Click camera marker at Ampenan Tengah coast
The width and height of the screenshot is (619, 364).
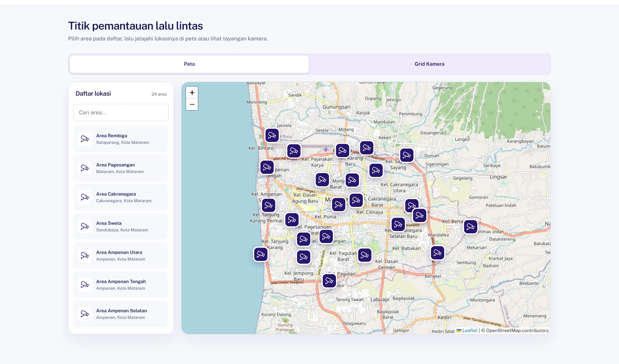(x=267, y=167)
